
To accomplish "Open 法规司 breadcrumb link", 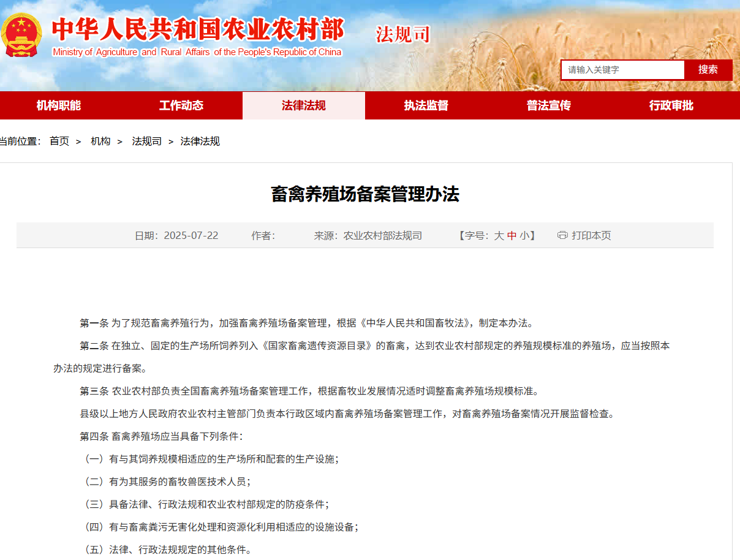I will coord(147,142).
